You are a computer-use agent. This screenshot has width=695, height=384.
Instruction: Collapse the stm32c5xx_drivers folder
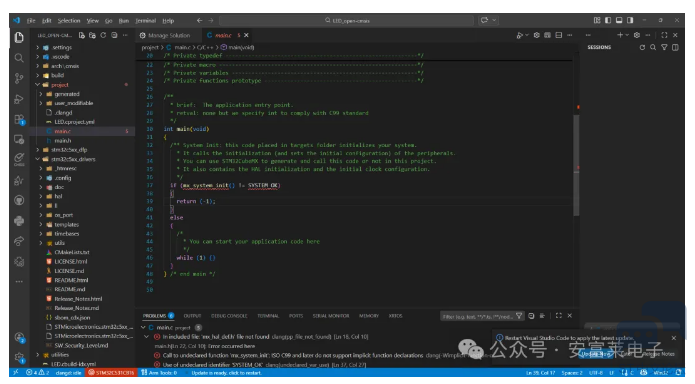pos(38,159)
